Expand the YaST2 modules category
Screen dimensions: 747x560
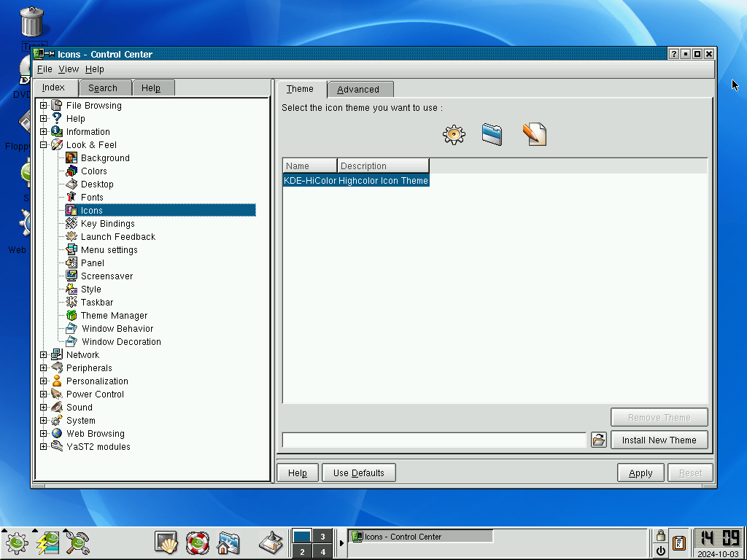click(x=43, y=447)
